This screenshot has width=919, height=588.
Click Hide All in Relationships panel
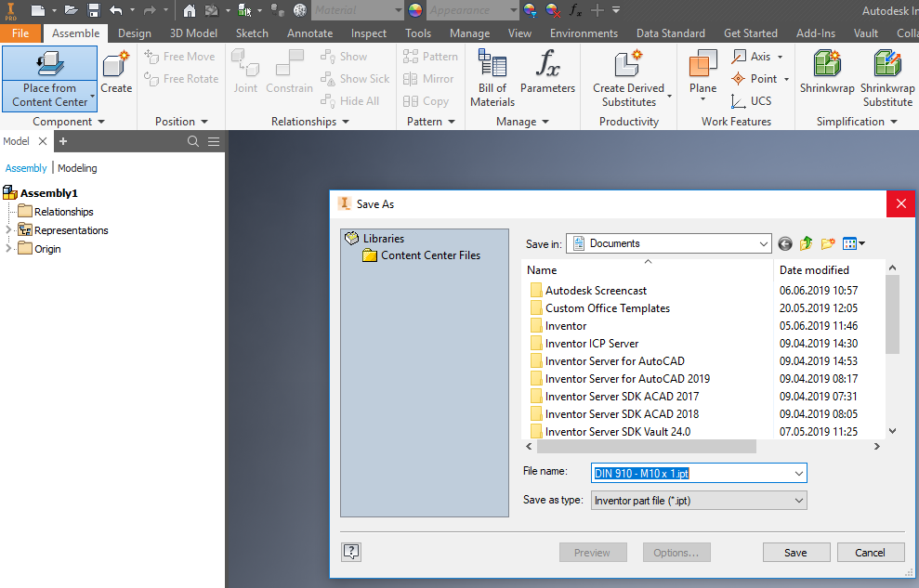(352, 100)
